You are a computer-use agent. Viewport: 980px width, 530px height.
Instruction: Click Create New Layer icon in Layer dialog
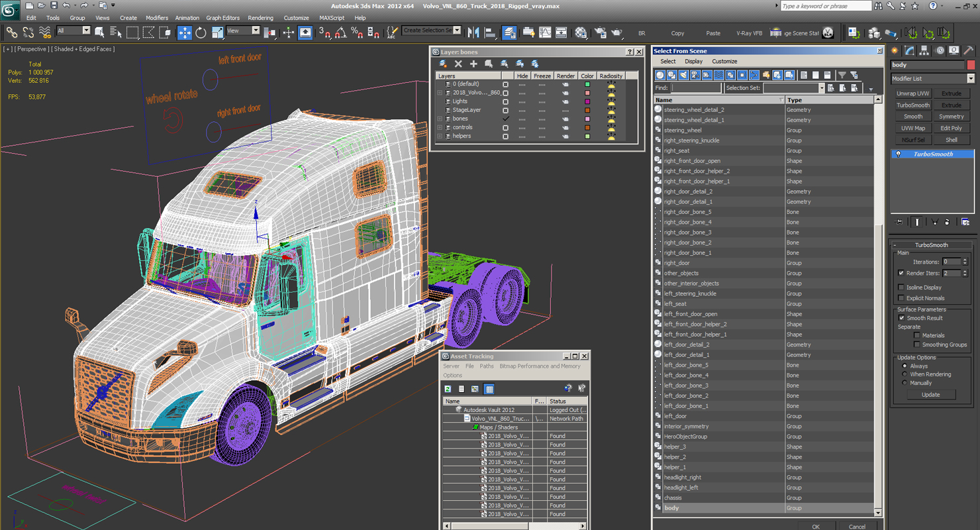click(x=443, y=64)
